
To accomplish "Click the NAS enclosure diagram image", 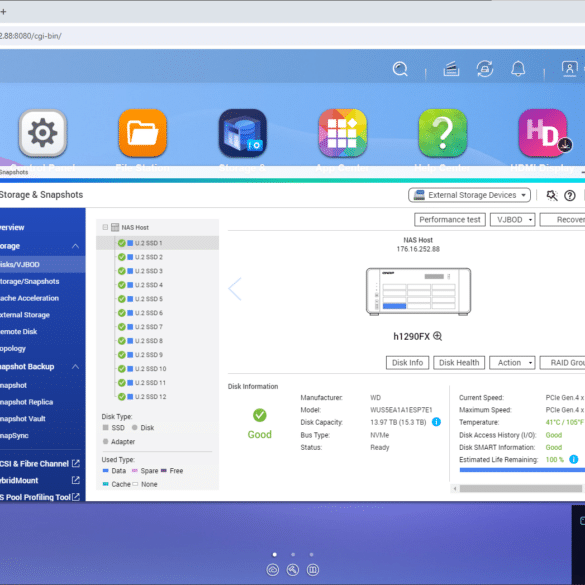I will click(418, 291).
